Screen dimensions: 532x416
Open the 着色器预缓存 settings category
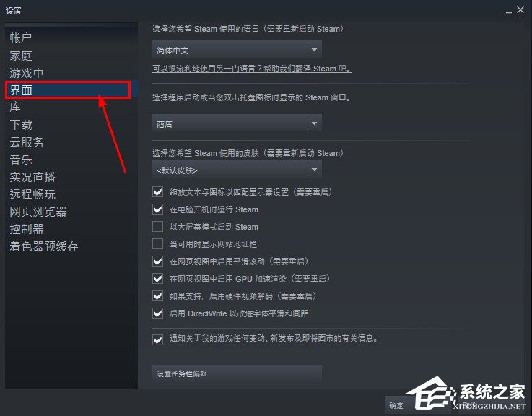(x=44, y=246)
